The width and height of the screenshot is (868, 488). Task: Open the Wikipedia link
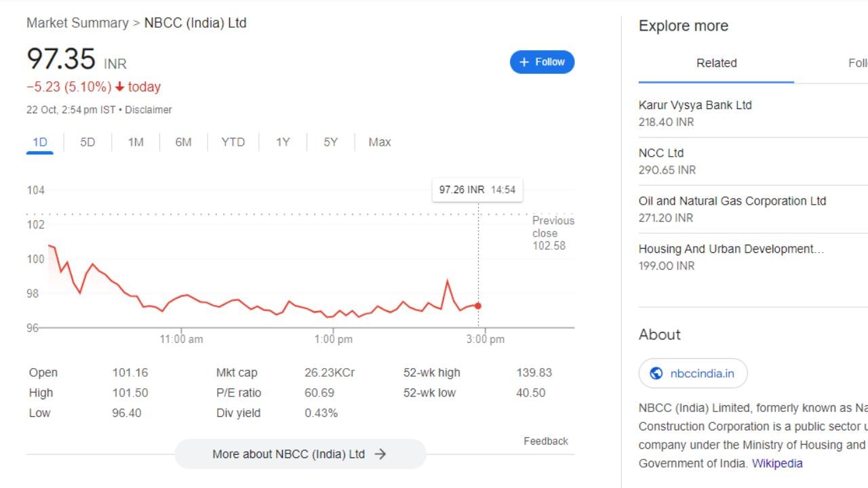(x=777, y=464)
